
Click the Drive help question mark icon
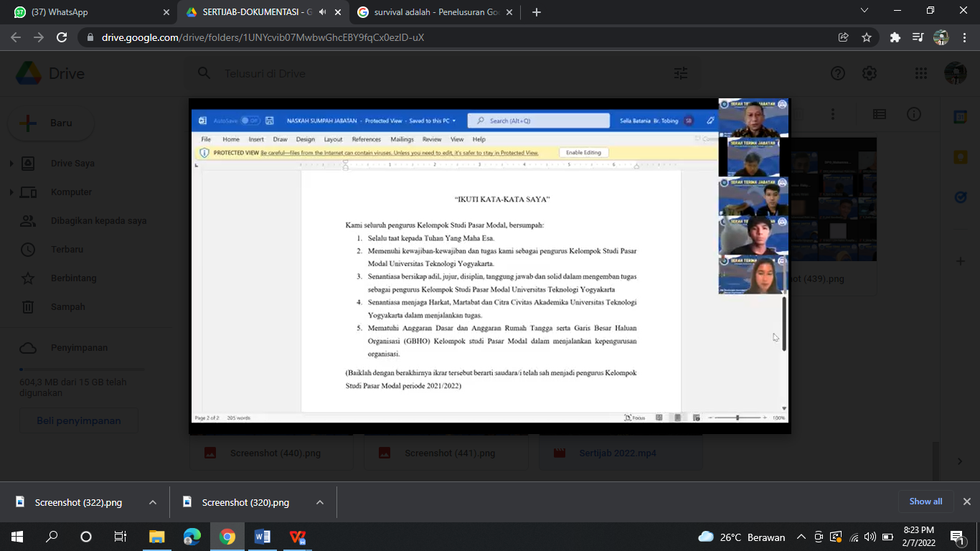[x=837, y=73]
